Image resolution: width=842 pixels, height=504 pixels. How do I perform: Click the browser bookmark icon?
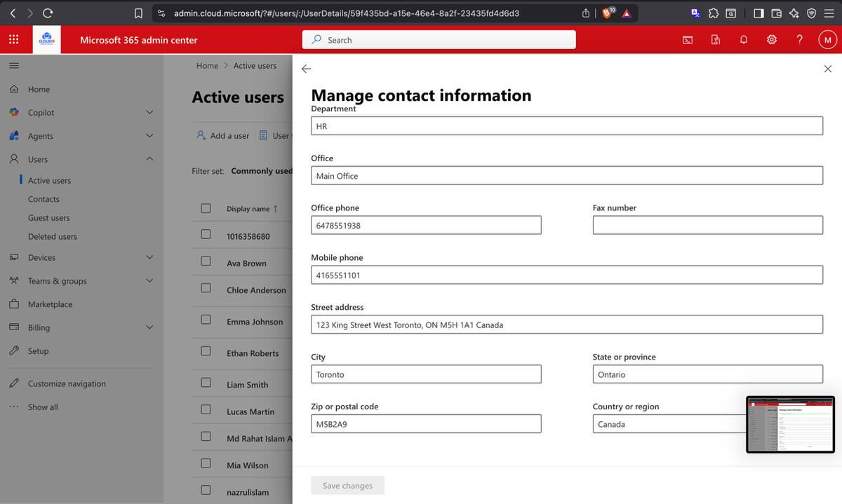point(139,13)
